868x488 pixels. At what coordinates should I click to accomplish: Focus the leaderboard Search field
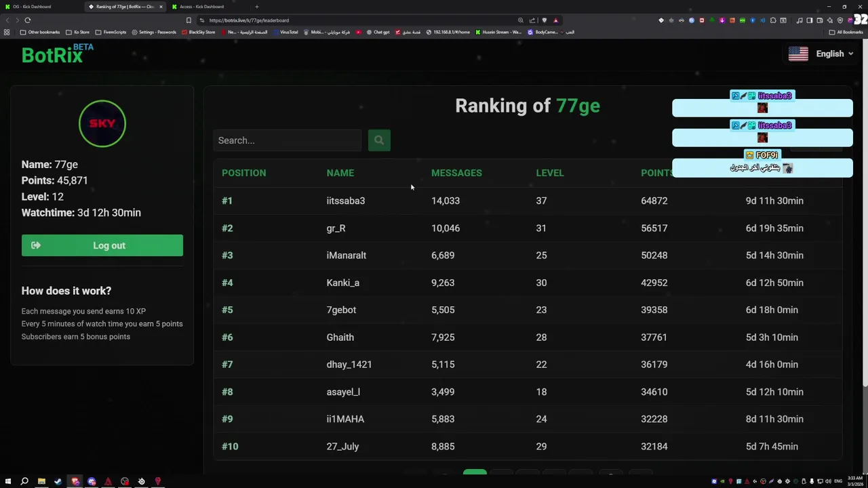[x=288, y=140]
